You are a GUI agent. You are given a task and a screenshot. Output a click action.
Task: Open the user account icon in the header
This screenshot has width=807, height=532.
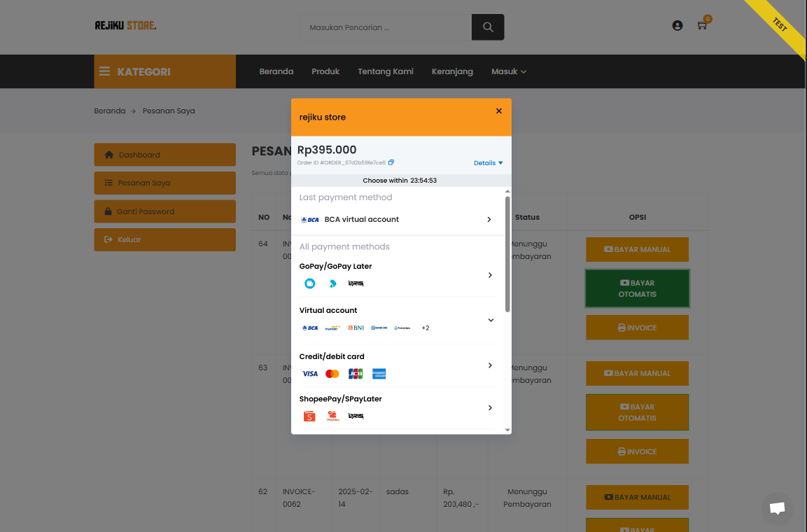(x=677, y=25)
